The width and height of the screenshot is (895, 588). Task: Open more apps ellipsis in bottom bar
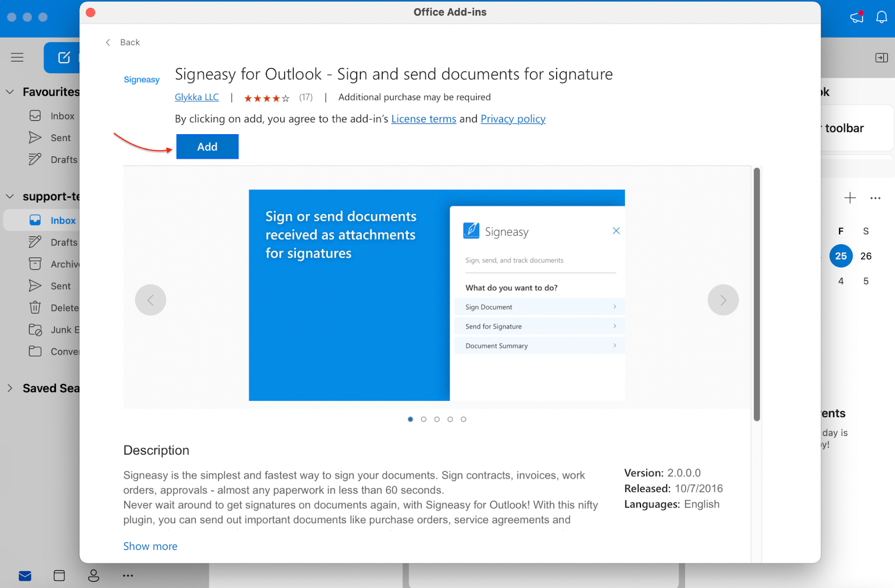click(128, 575)
